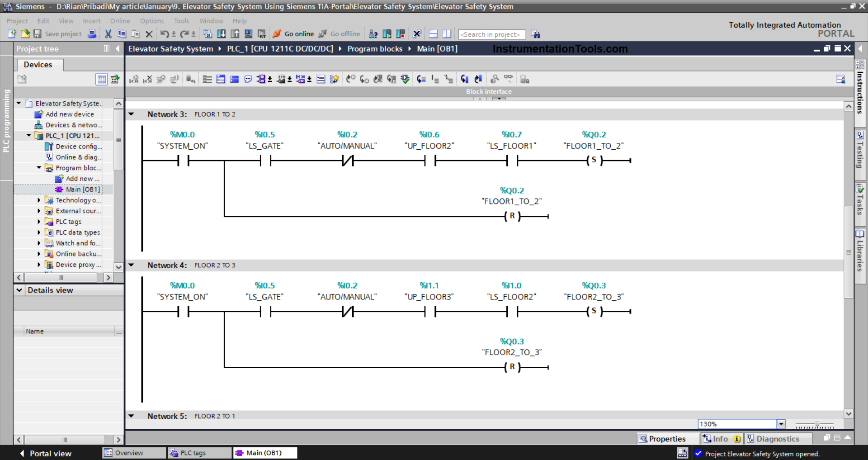Expand the Technology objects folder

tap(39, 200)
